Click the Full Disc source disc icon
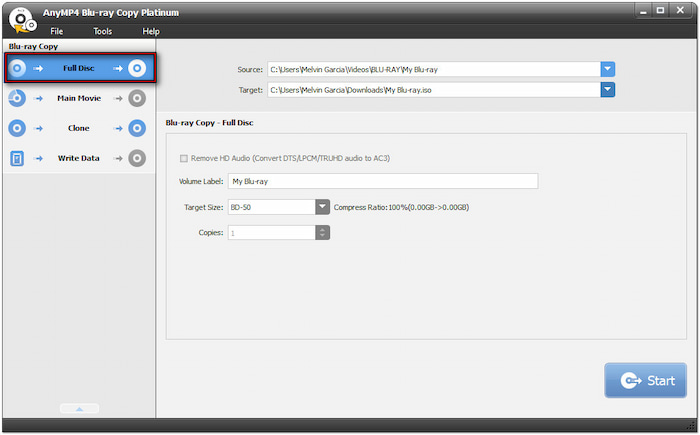Viewport: 700px width, 435px height. point(17,68)
